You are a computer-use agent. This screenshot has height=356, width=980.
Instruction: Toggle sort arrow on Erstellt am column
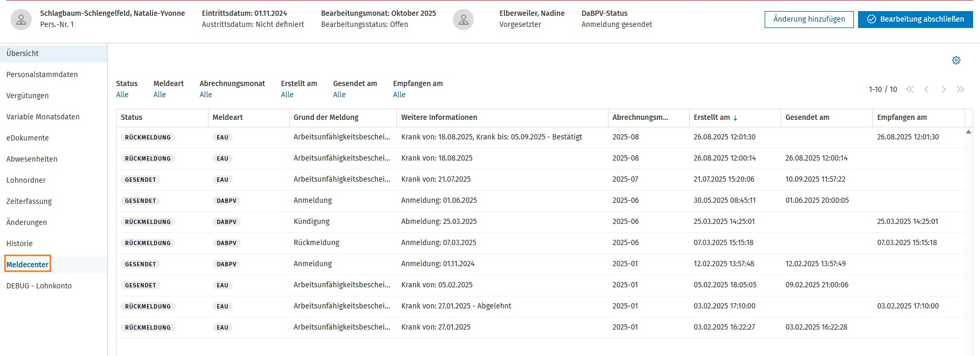point(735,118)
